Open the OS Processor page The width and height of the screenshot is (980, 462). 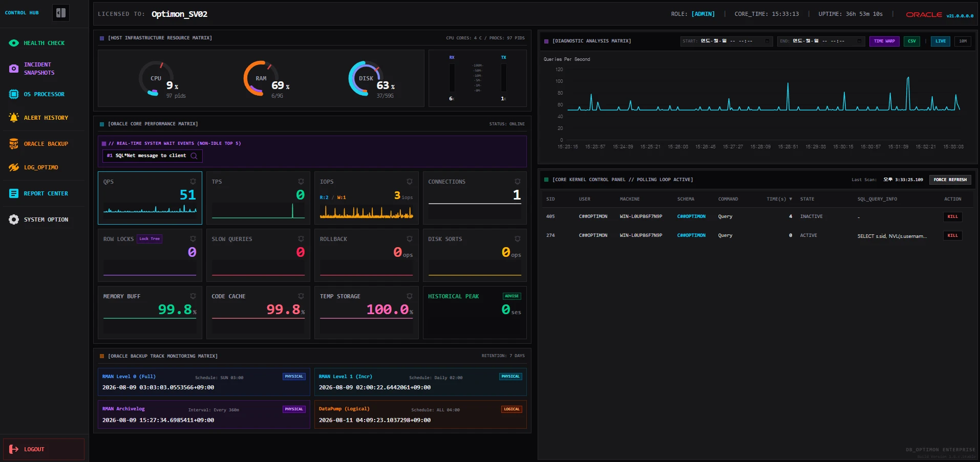coord(44,94)
